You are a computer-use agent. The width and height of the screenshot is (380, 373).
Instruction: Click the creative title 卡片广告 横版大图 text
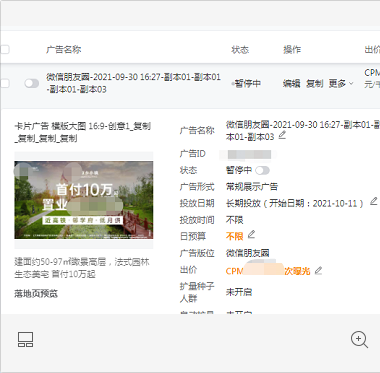(x=83, y=132)
